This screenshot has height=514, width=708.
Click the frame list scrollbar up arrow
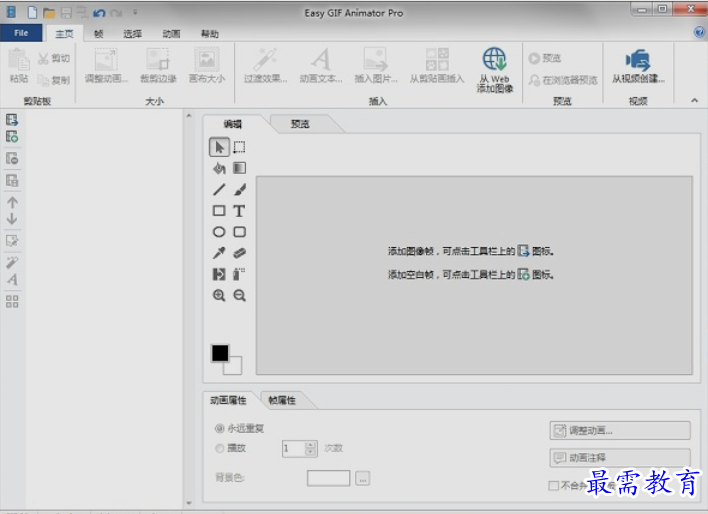point(189,116)
